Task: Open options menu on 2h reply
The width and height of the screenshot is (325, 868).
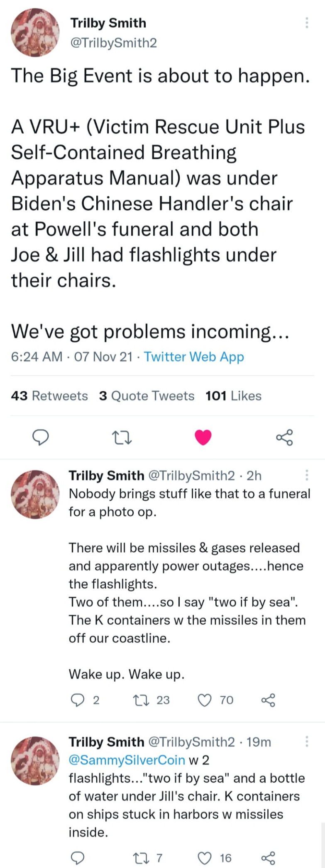Action: pyautogui.click(x=307, y=475)
